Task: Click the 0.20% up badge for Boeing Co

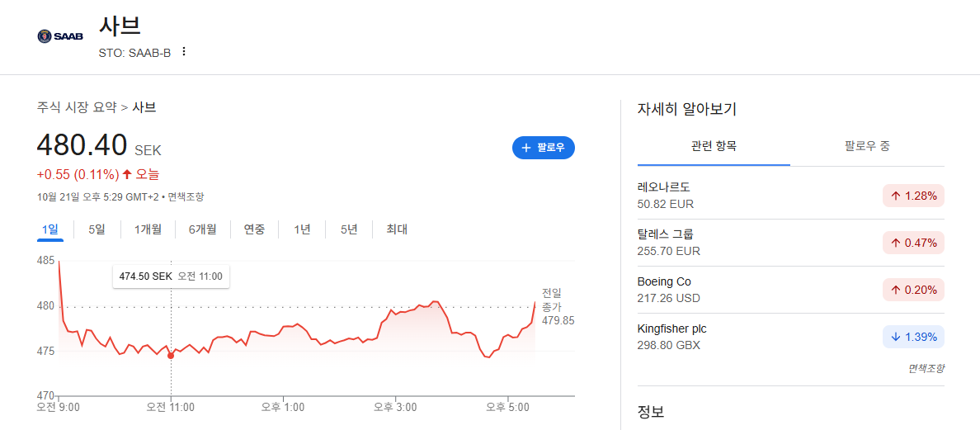Action: pyautogui.click(x=913, y=290)
